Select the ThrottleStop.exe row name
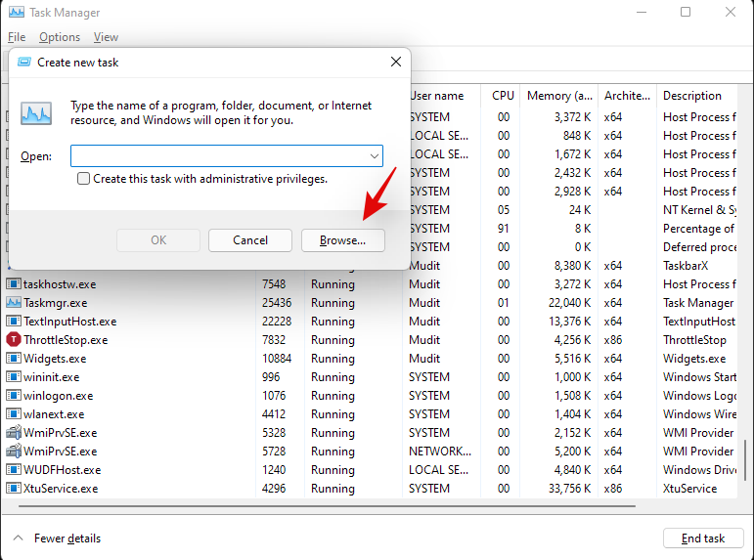Screen dimensions: 754x560 [66, 340]
